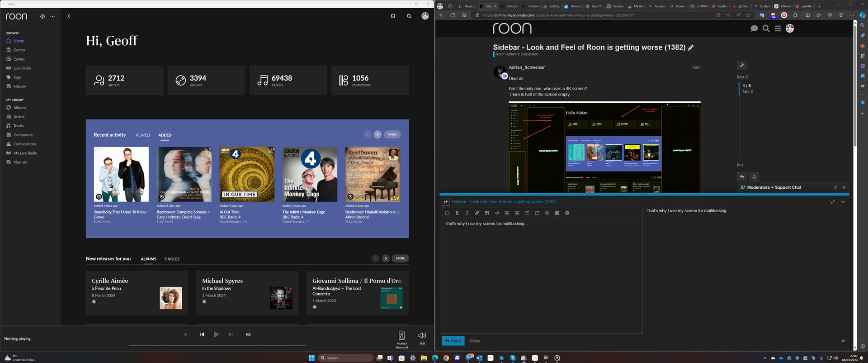Insert preformatted code in the reply editor
The width and height of the screenshot is (868, 363).
click(497, 213)
